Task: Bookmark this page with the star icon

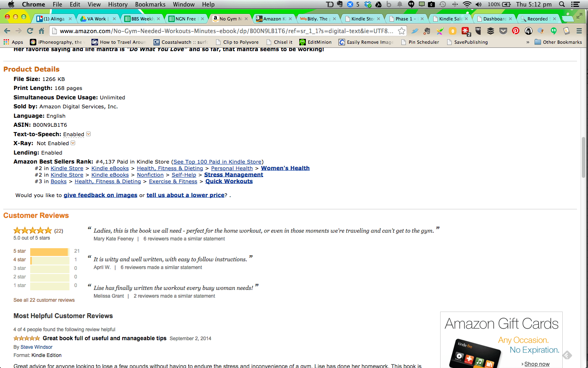Action: [402, 31]
